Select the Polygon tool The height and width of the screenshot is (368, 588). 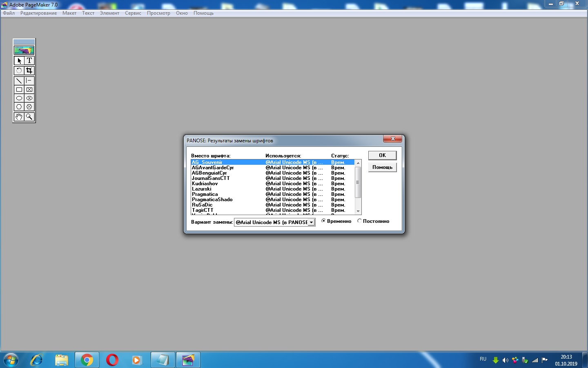tap(19, 107)
